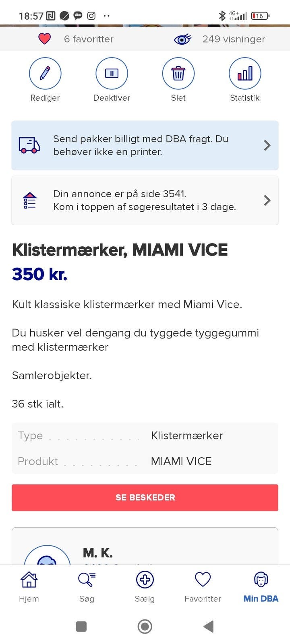Open the Statistik bar chart icon
The width and height of the screenshot is (290, 644).
pos(244,74)
